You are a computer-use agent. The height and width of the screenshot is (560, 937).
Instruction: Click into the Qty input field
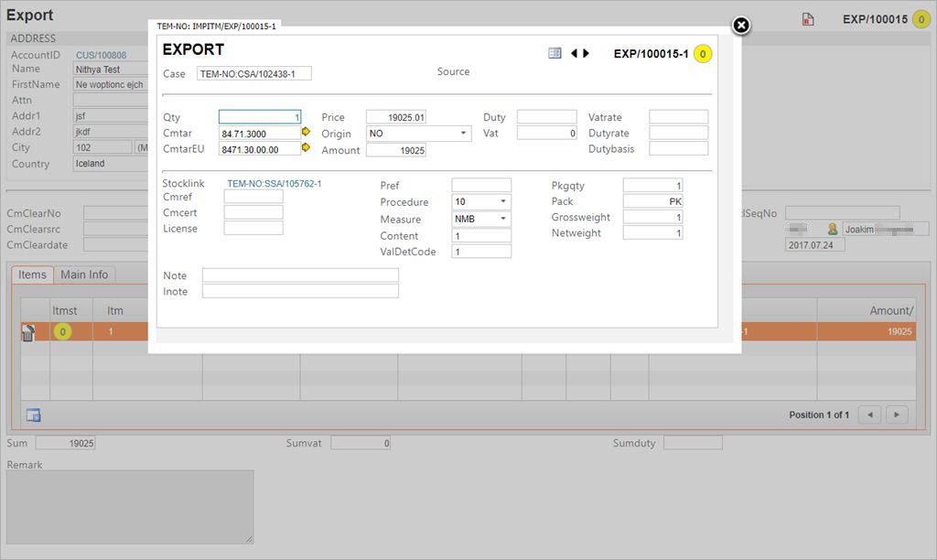(x=260, y=117)
